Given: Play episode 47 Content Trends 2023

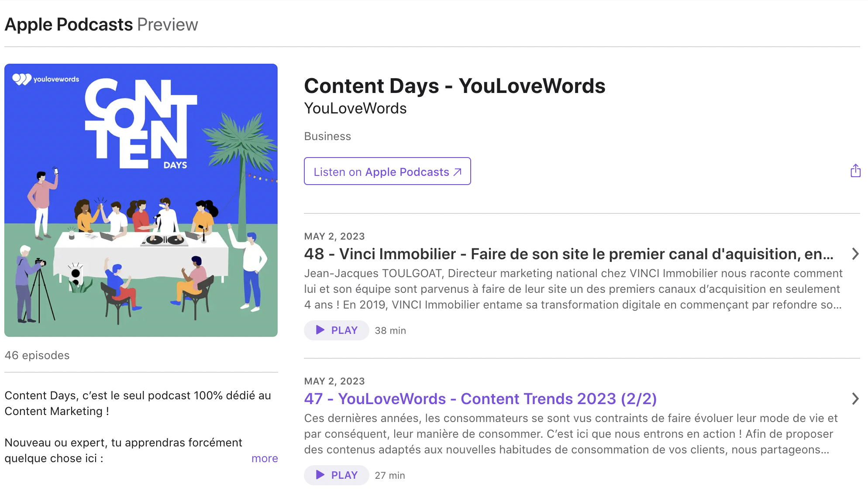Looking at the screenshot, I should pos(337,475).
